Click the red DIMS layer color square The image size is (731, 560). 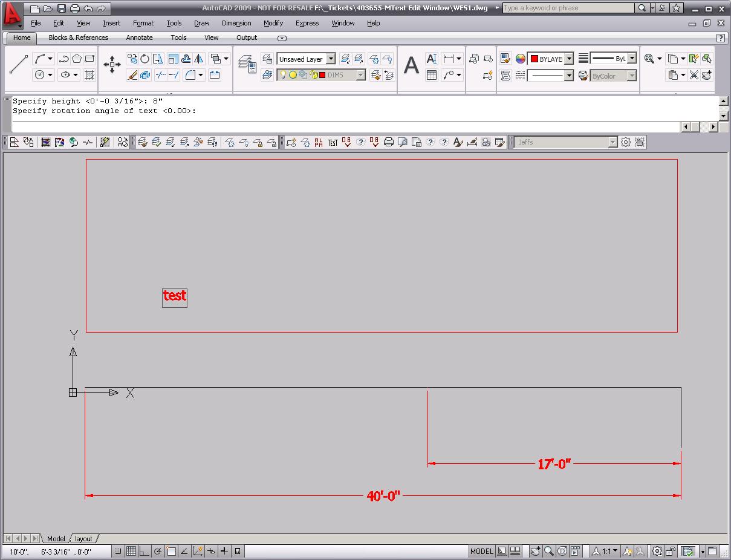[322, 75]
